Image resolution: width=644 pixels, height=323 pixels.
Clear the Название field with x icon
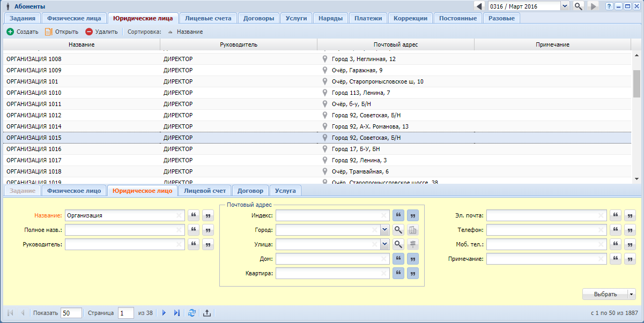(179, 215)
